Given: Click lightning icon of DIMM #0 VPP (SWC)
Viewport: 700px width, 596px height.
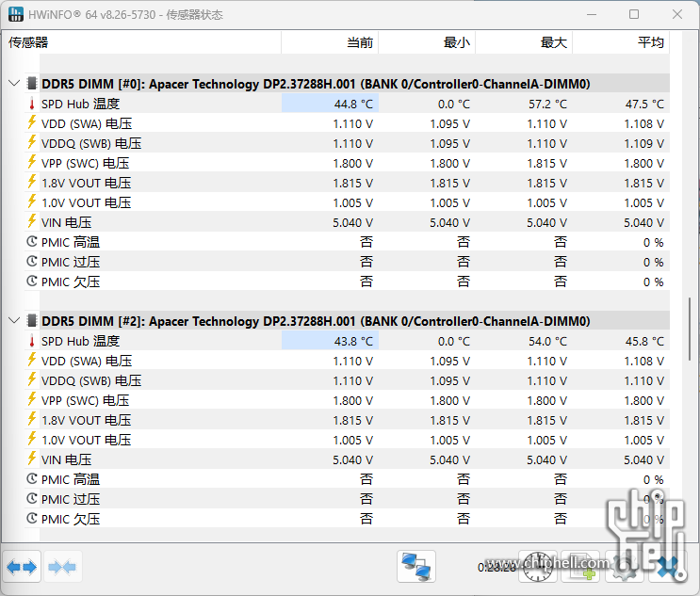Looking at the screenshot, I should coord(32,162).
